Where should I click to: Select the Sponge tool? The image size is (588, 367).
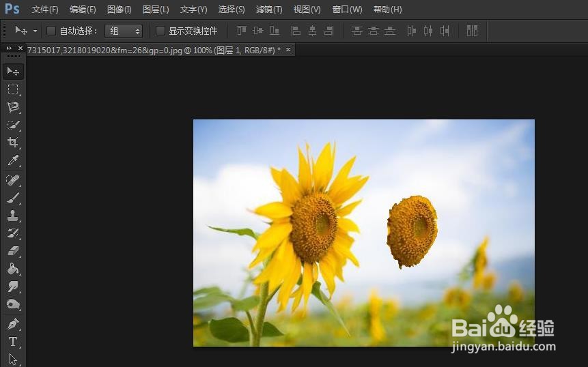pos(13,304)
